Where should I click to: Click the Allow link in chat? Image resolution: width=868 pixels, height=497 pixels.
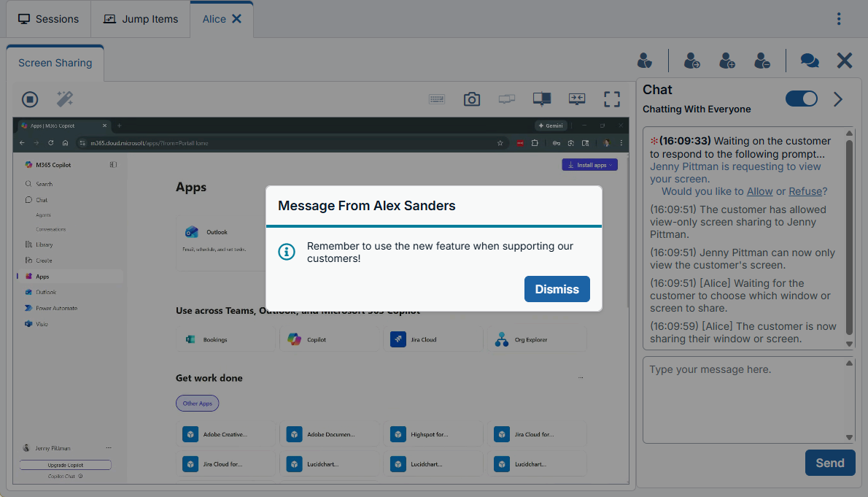tap(759, 191)
